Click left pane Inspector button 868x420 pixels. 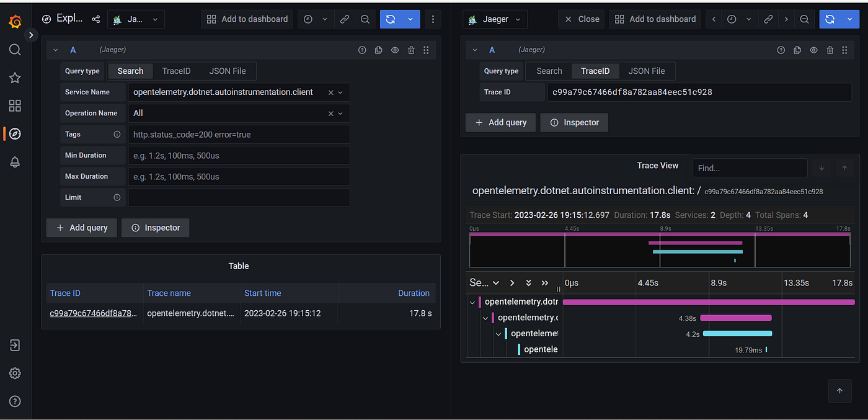155,228
